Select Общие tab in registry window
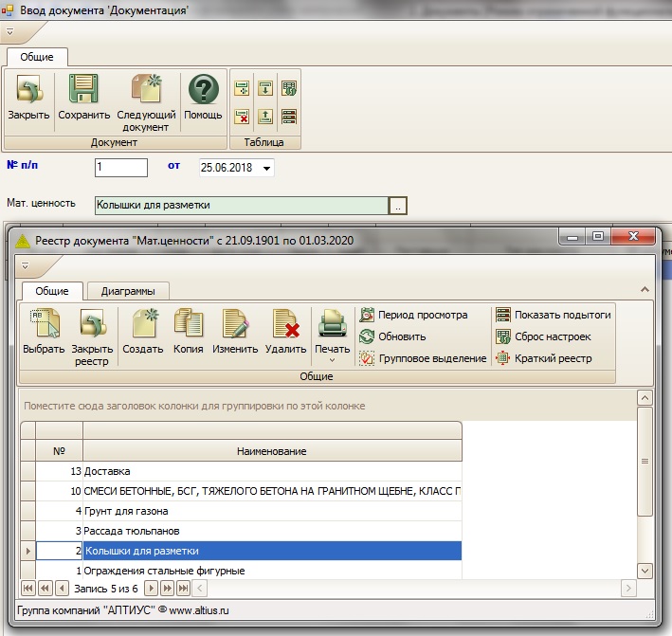 click(x=52, y=291)
